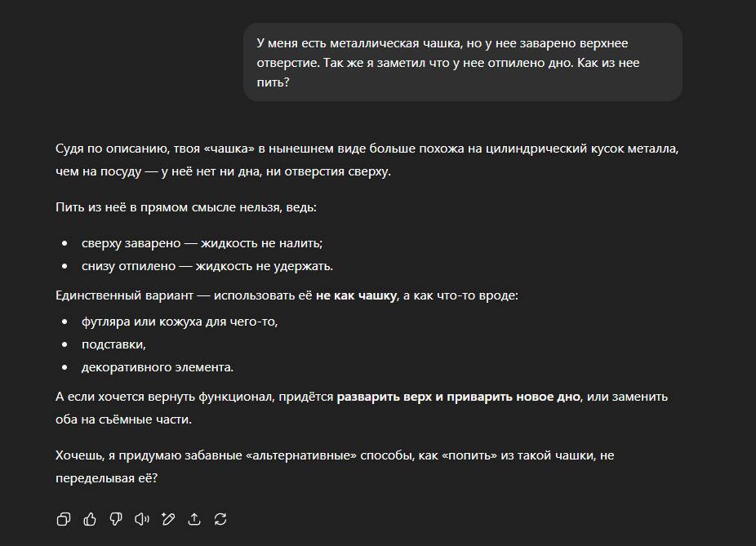This screenshot has height=546, width=756.
Task: Click the phrase «оба на съёмные части»
Action: [123, 419]
